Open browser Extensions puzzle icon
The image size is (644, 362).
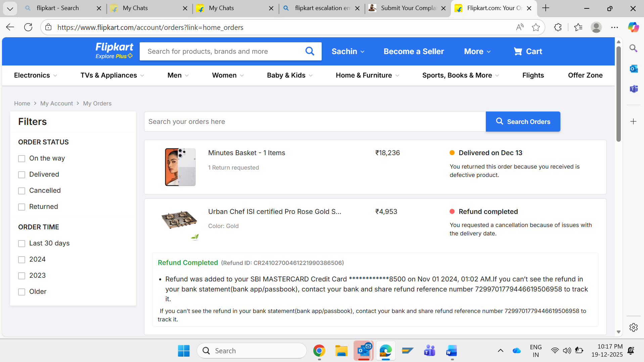558,27
